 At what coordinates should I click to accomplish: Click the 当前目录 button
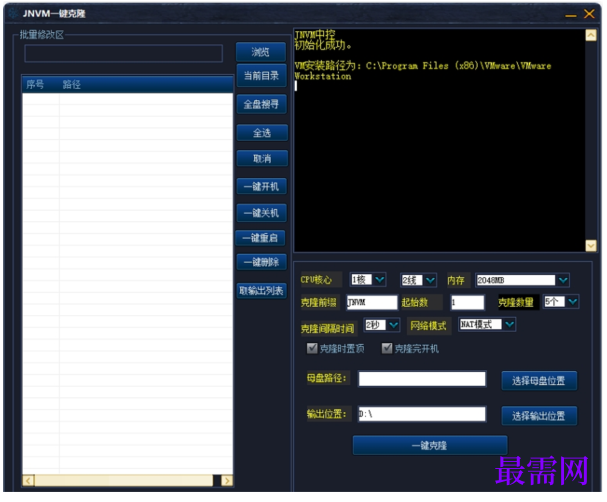click(261, 75)
